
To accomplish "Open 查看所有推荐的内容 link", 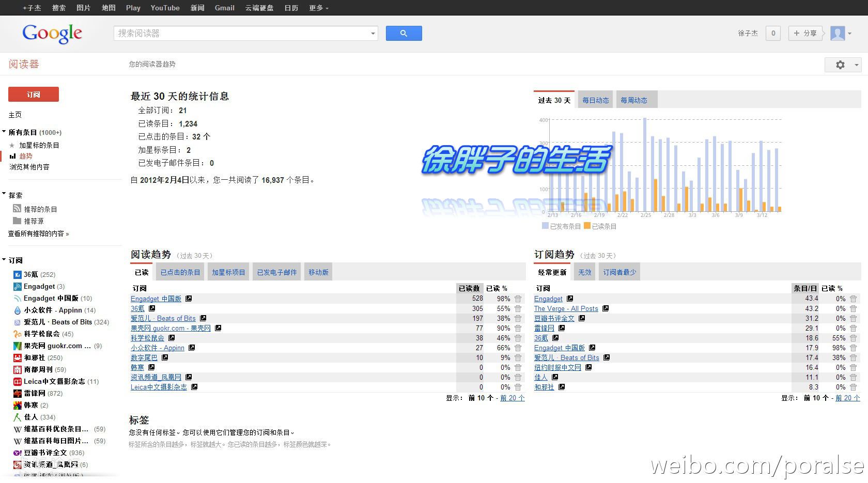I will (x=38, y=233).
